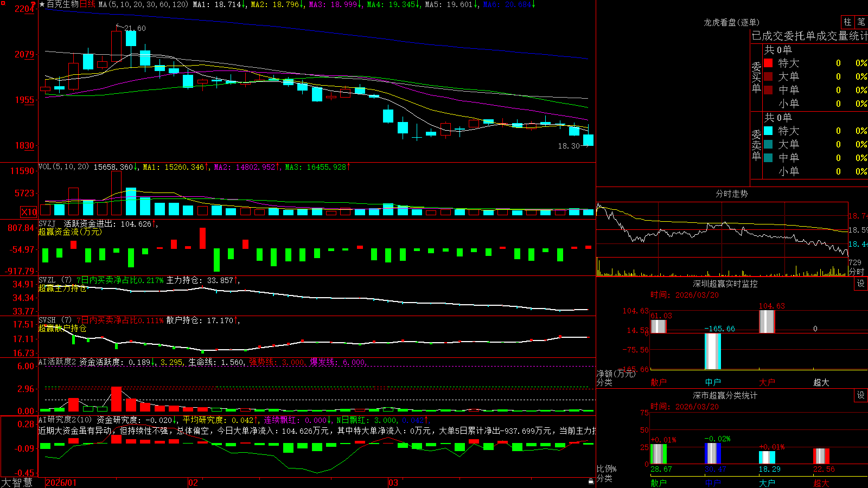Click the 强势线: 3.000 label
This screenshot has width=868, height=488.
coord(277,362)
